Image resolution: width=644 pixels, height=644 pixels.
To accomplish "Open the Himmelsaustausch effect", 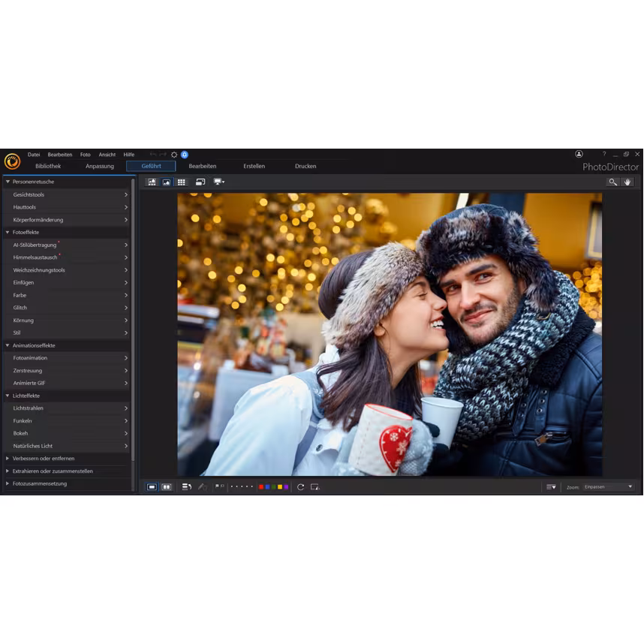I will pyautogui.click(x=36, y=257).
